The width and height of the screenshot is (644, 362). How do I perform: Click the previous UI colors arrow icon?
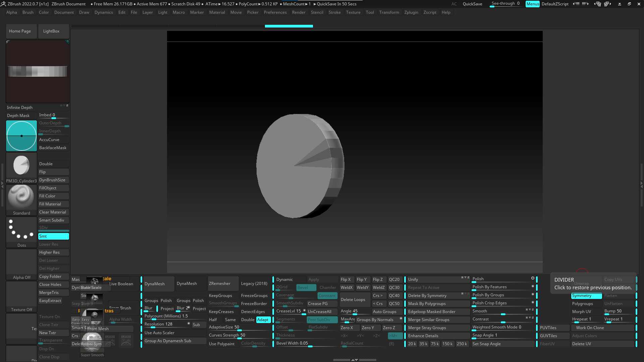[x=576, y=4]
